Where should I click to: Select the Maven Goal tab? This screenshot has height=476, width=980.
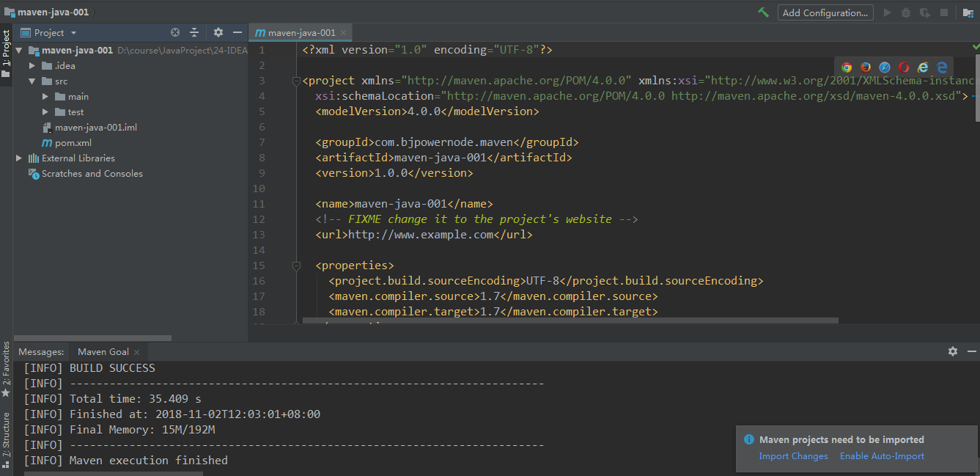[x=103, y=352]
